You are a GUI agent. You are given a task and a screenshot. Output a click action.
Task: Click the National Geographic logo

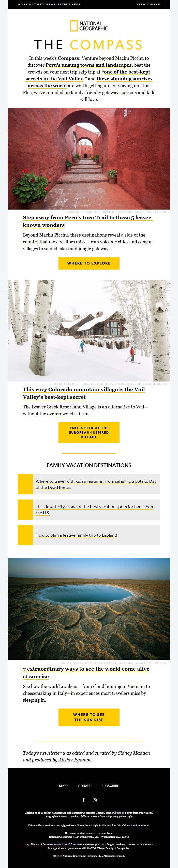[x=89, y=26]
